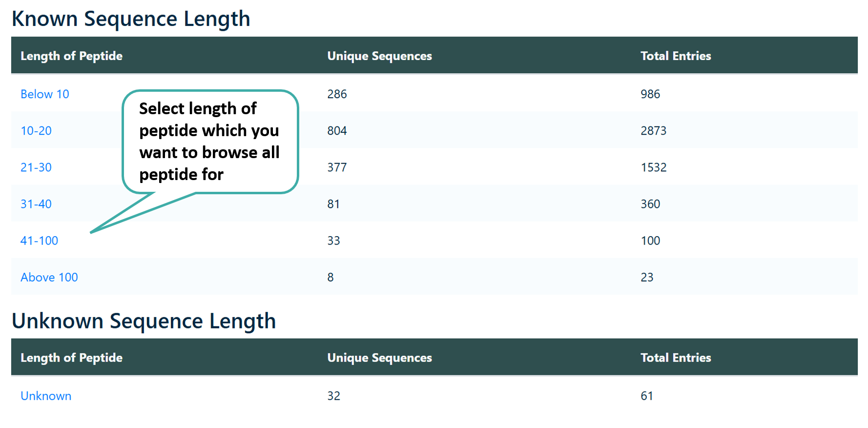Select the Unknown sequence length link
The width and height of the screenshot is (868, 428).
(x=45, y=395)
